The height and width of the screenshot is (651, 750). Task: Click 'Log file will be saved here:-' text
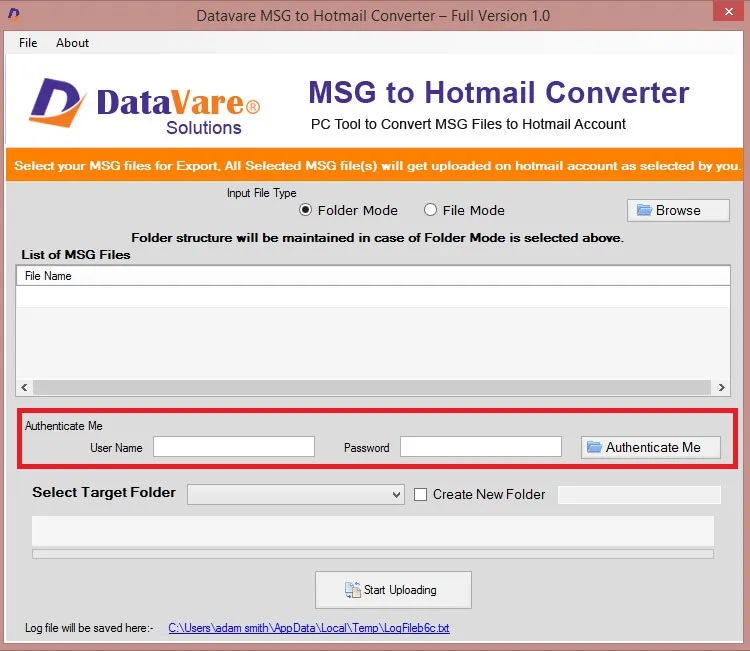89,628
